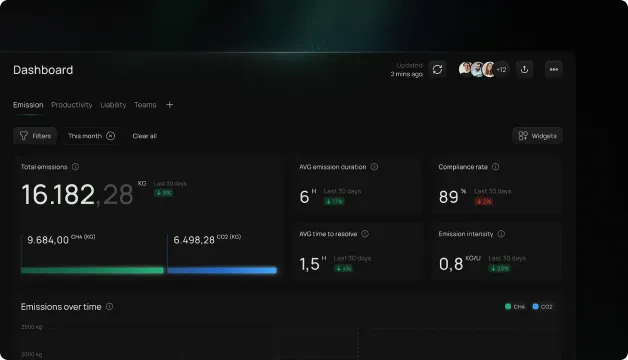The height and width of the screenshot is (360, 628).
Task: Open the first collaborator avatar
Action: click(x=465, y=69)
